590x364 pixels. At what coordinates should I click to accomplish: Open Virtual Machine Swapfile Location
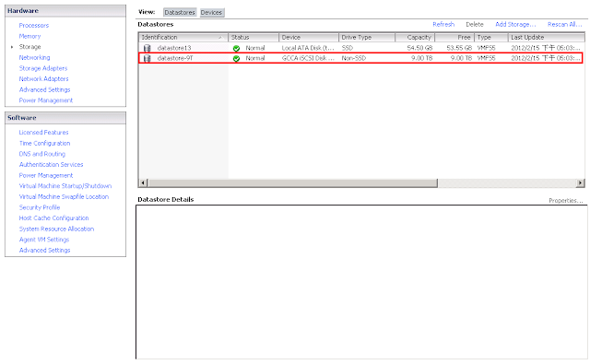click(64, 196)
